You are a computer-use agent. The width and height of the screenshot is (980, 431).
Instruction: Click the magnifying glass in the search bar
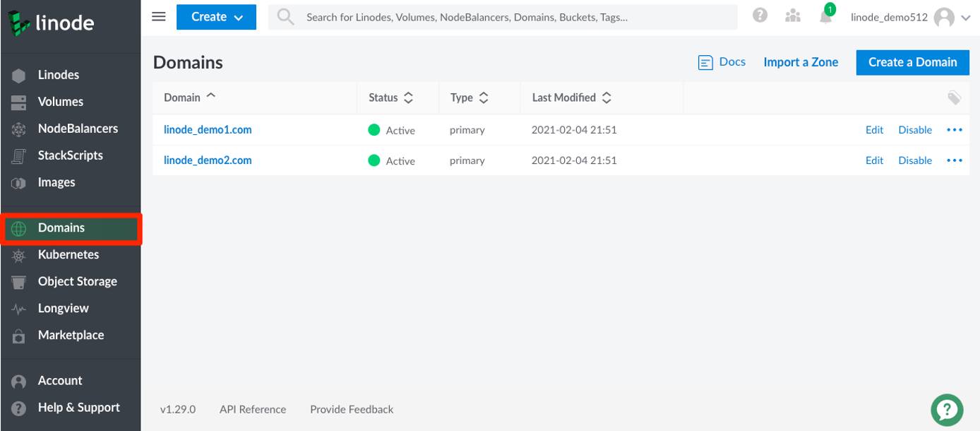coord(285,16)
